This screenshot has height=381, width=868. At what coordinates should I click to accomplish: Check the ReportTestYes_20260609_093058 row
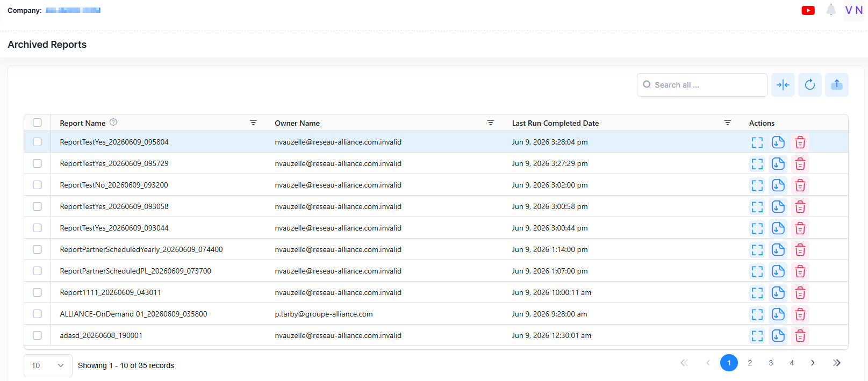click(37, 206)
